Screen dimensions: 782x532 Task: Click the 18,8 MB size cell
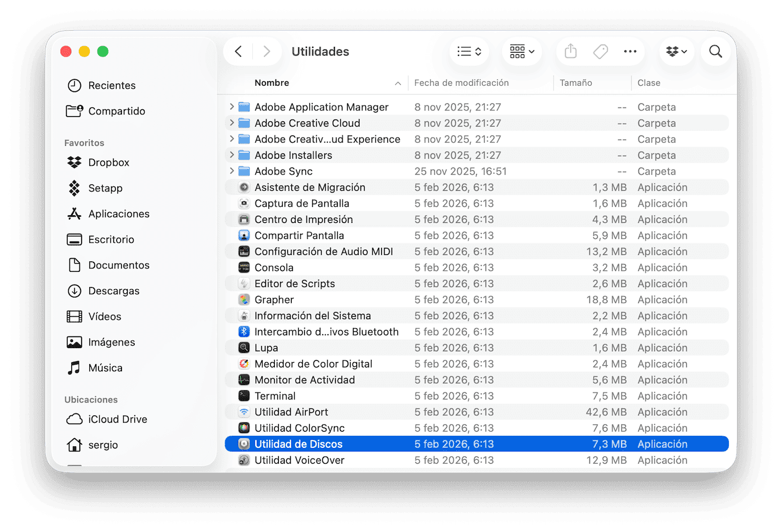tap(606, 299)
